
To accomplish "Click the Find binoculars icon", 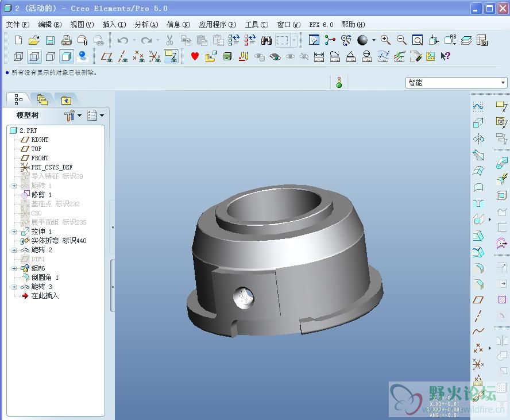I will click(266, 40).
